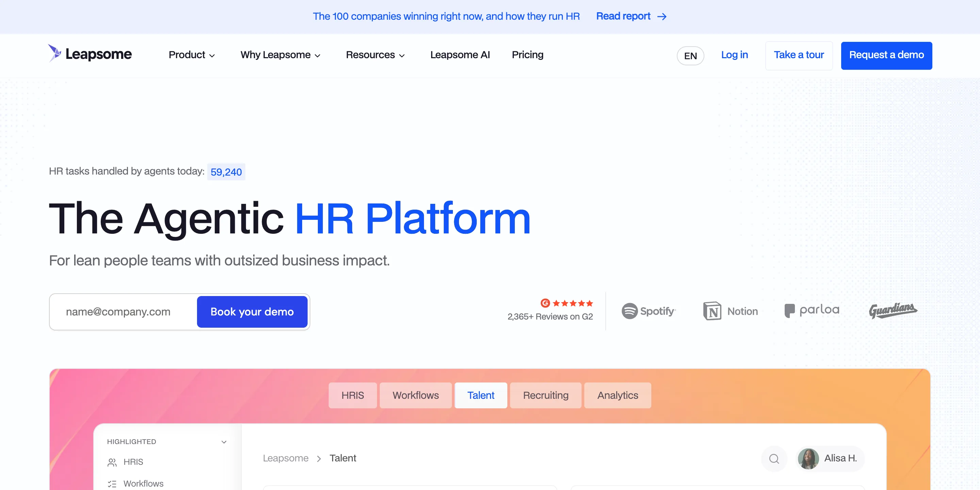The width and height of the screenshot is (980, 490).
Task: Click the Talent breadcrumb item
Action: pos(342,458)
